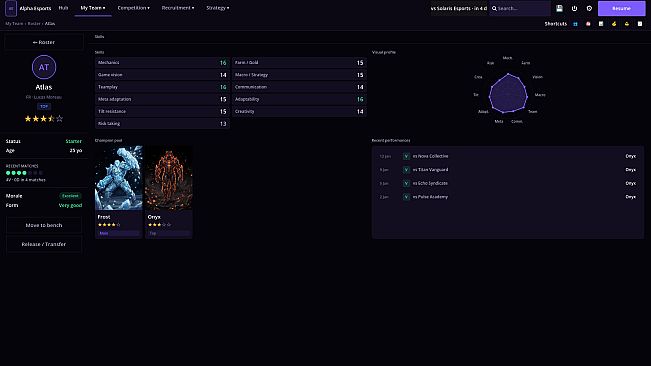Click the Communication skill row
Viewport: 651px width, 366px height.
click(299, 87)
